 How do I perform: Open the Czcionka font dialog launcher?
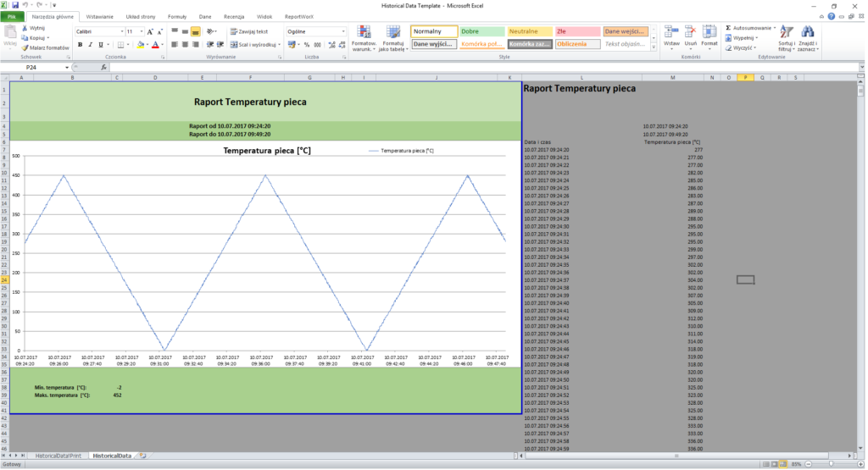point(163,57)
